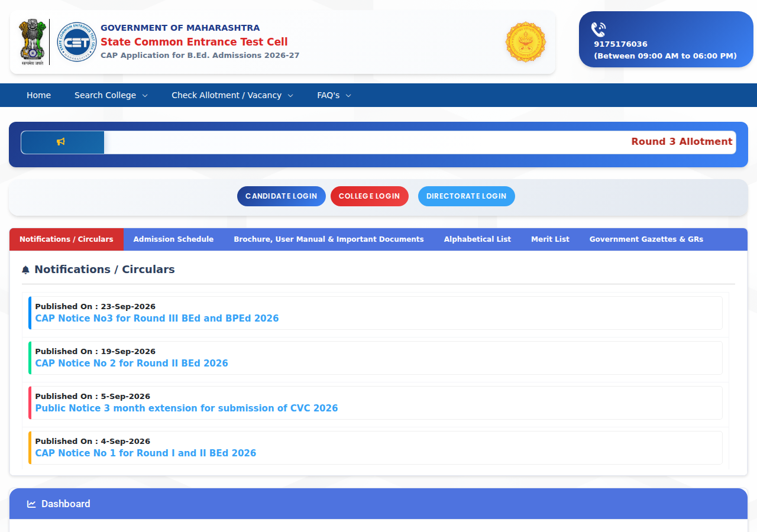Click the State Common Entrance Test Cell title
757x532 pixels.
[x=194, y=42]
